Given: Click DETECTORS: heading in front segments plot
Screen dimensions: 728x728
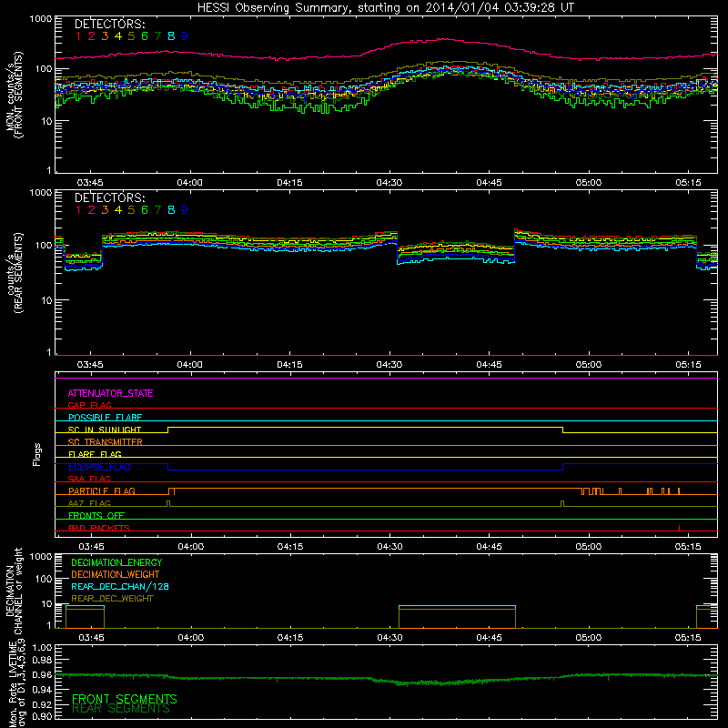Looking at the screenshot, I should click(110, 24).
